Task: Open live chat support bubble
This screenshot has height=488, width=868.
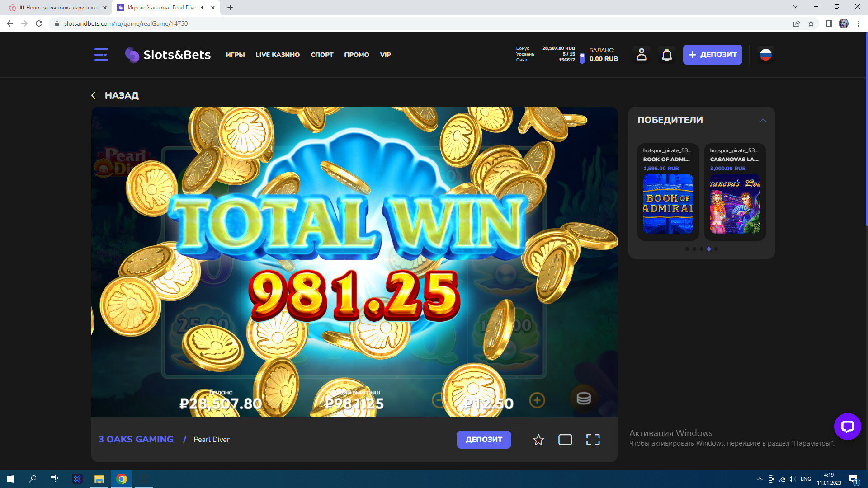Action: pos(847,426)
